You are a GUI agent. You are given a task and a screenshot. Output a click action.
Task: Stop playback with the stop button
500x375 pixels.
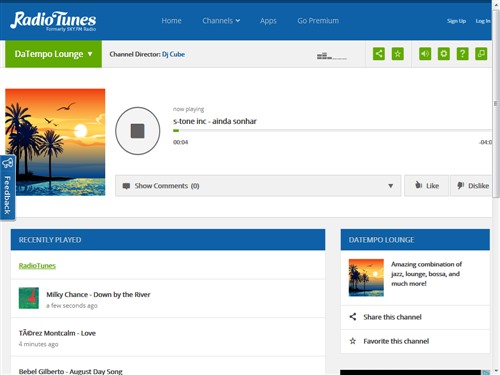tap(137, 131)
